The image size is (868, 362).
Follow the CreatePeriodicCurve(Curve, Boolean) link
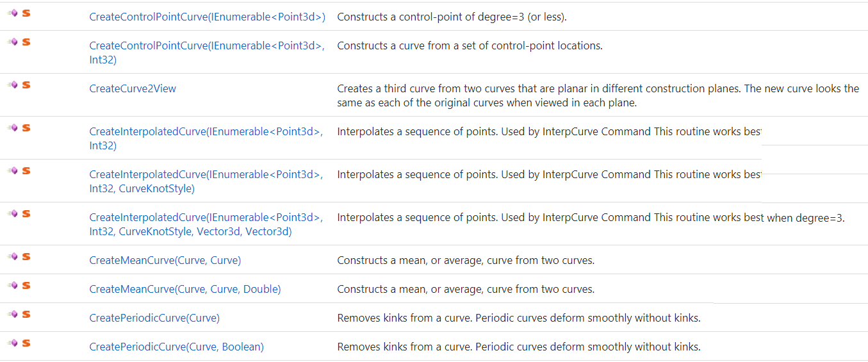176,347
